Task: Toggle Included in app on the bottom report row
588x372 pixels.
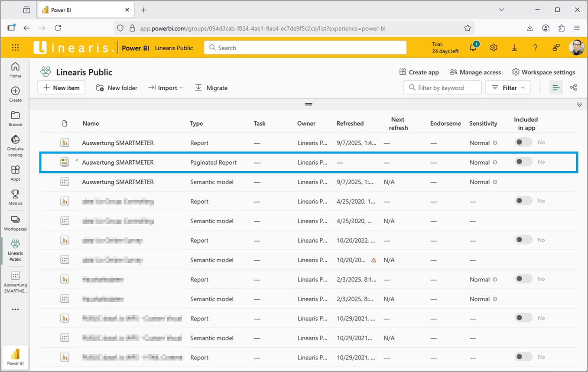Action: 523,356
